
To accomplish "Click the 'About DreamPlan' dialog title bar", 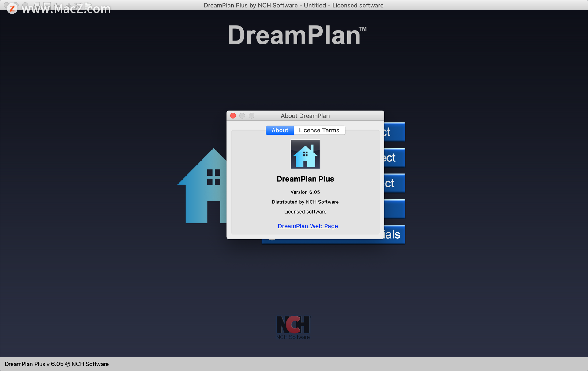I will [x=305, y=116].
